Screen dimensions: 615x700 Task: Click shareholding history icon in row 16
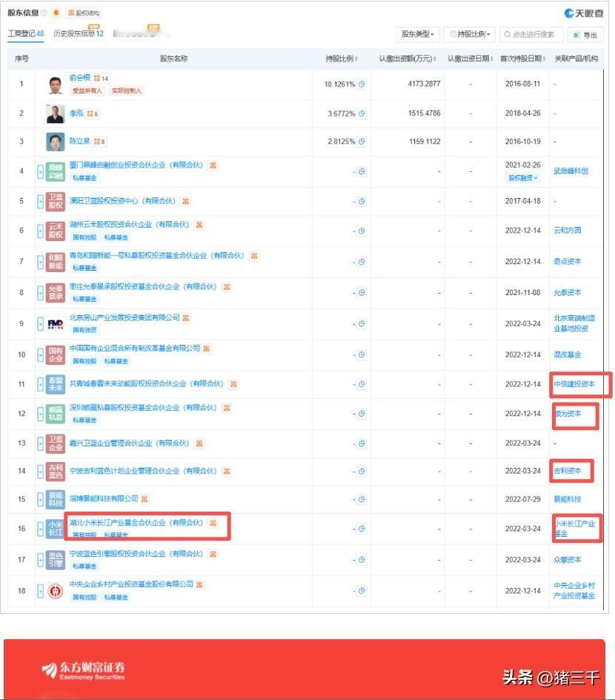[362, 529]
